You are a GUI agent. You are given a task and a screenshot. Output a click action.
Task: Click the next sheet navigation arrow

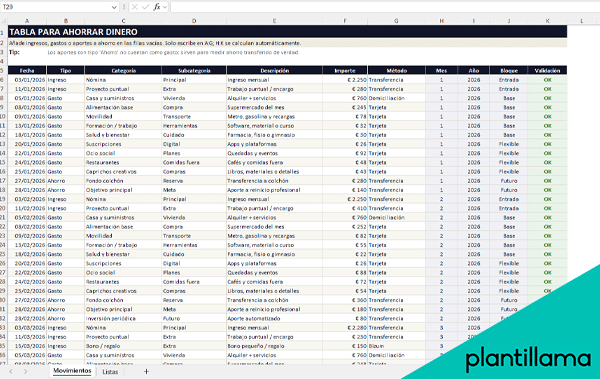click(25, 371)
